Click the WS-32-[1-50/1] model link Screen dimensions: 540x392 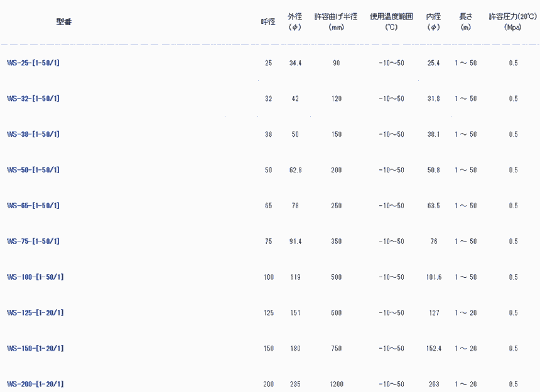(x=33, y=98)
